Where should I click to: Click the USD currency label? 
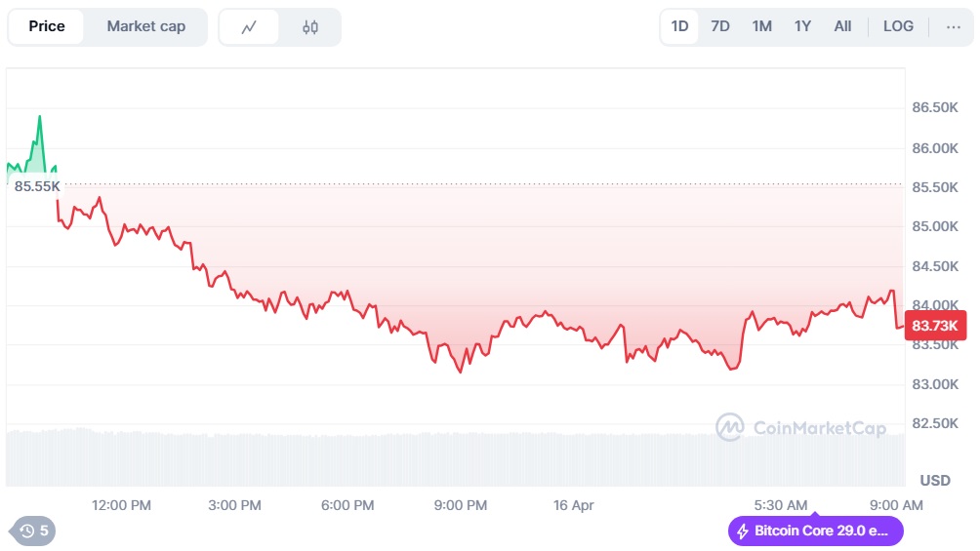(935, 480)
